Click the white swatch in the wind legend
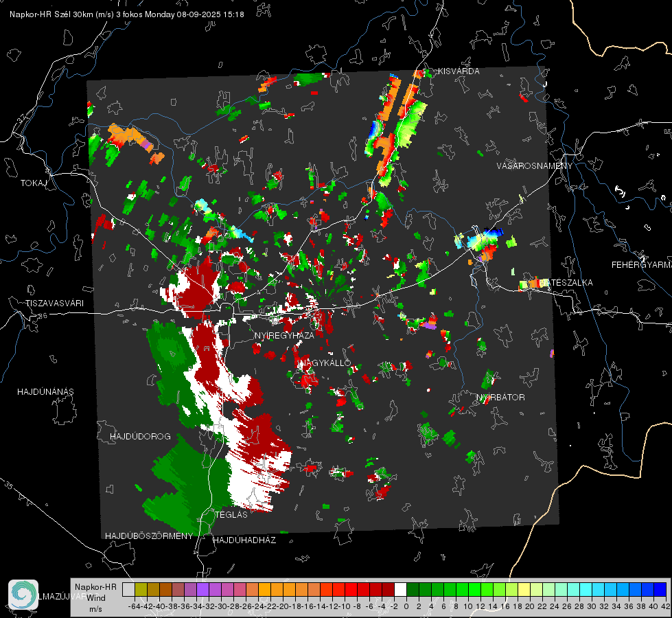The height and width of the screenshot is (618, 672). tap(400, 589)
